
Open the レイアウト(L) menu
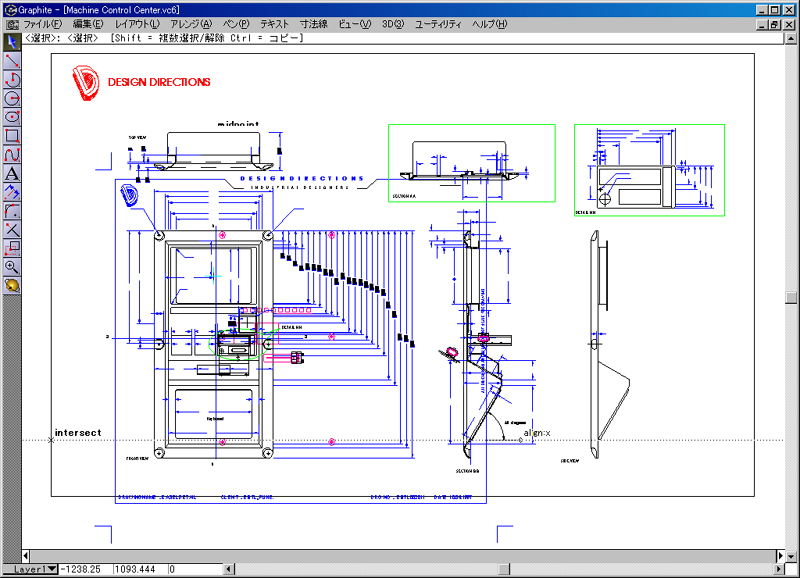click(x=136, y=23)
